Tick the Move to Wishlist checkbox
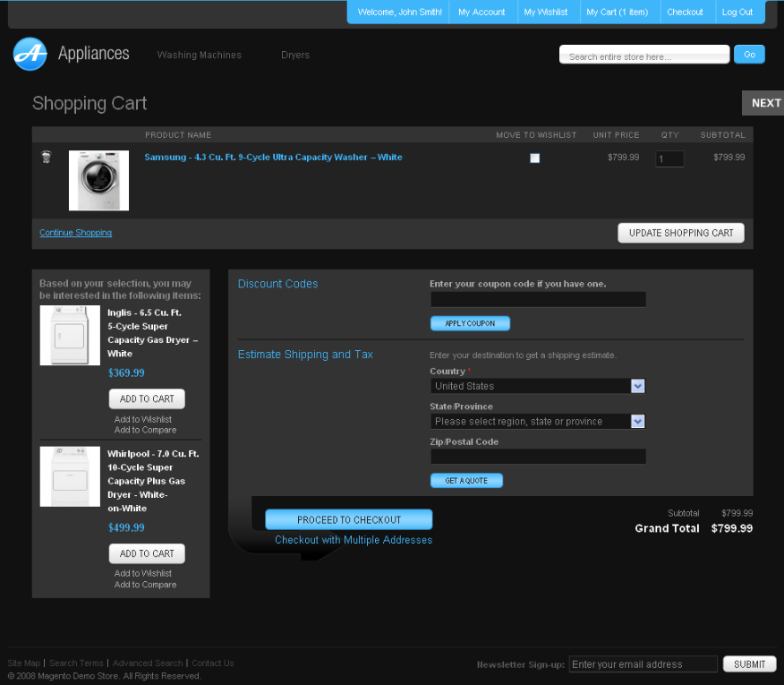The height and width of the screenshot is (685, 784). click(534, 158)
